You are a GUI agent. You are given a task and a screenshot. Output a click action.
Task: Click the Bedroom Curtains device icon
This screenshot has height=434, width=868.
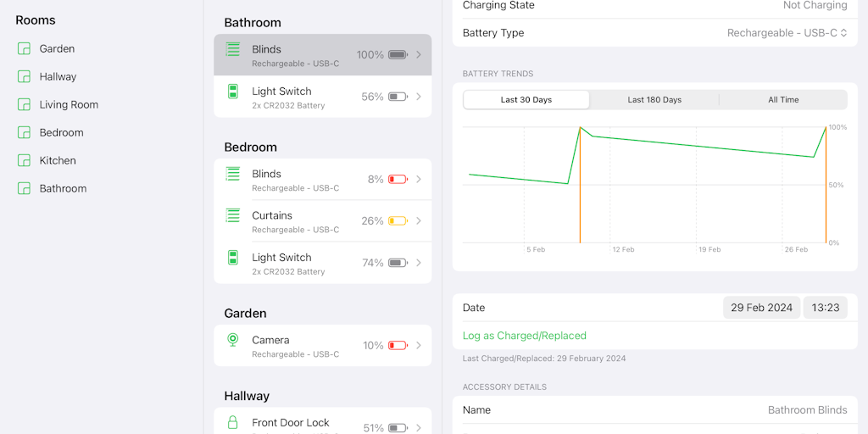click(233, 215)
